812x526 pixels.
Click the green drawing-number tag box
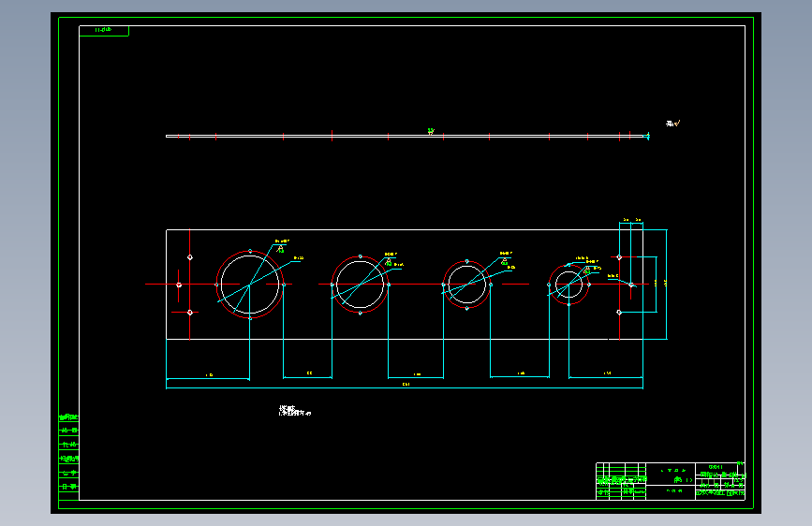point(104,31)
